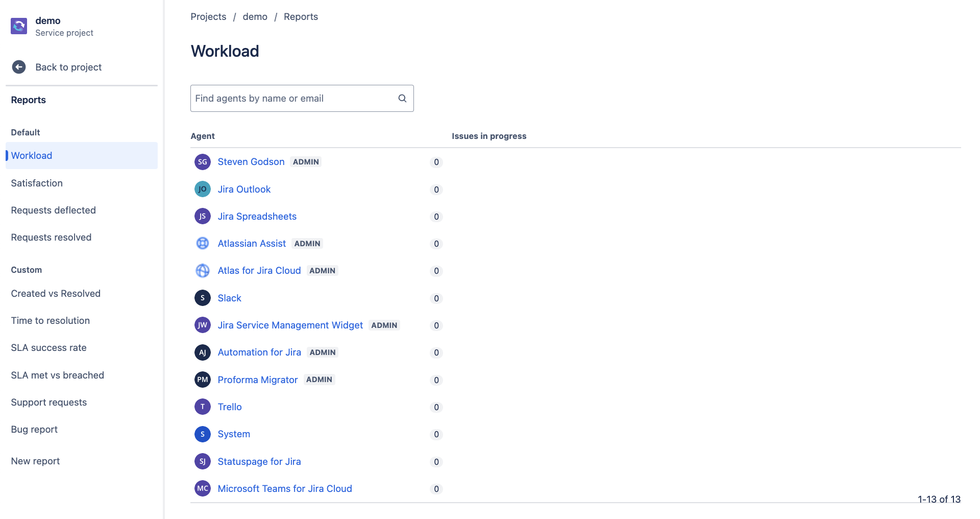The width and height of the screenshot is (980, 519).
Task: Click the Proforma Migrator PM avatar
Action: coord(203,380)
